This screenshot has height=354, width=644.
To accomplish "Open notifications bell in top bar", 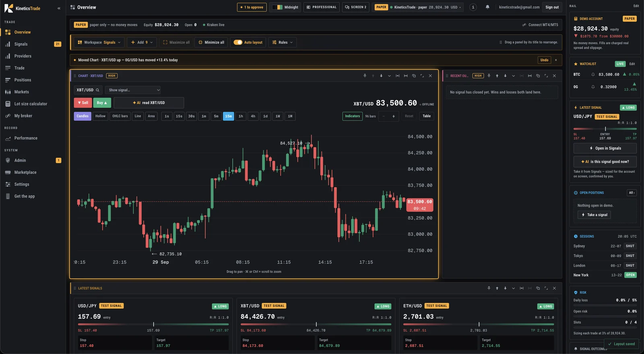I will coord(487,7).
